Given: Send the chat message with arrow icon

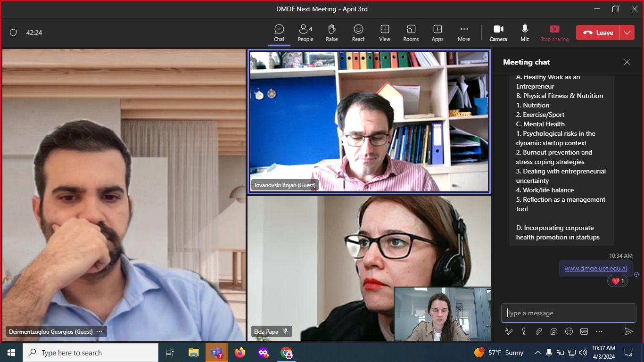Looking at the screenshot, I should [x=628, y=331].
